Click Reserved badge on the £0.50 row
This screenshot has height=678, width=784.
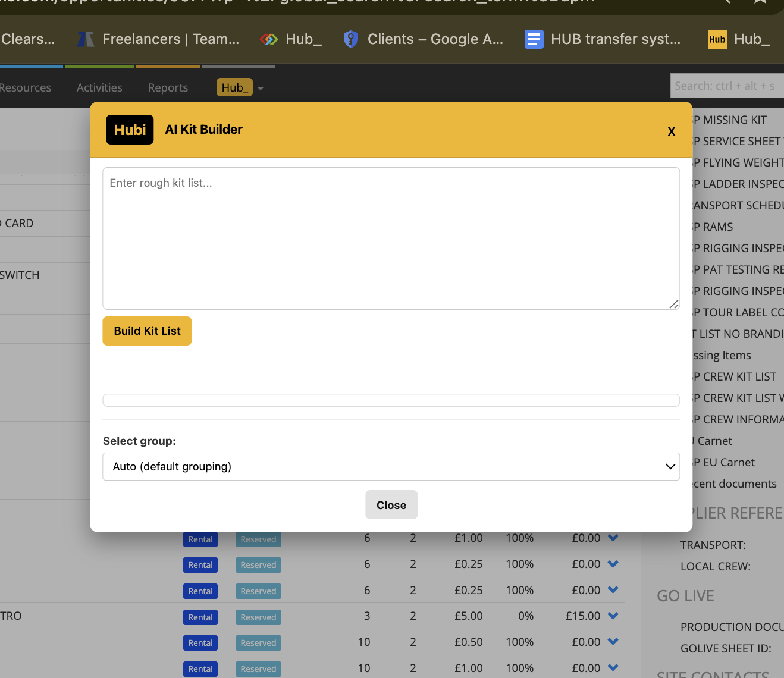[258, 643]
